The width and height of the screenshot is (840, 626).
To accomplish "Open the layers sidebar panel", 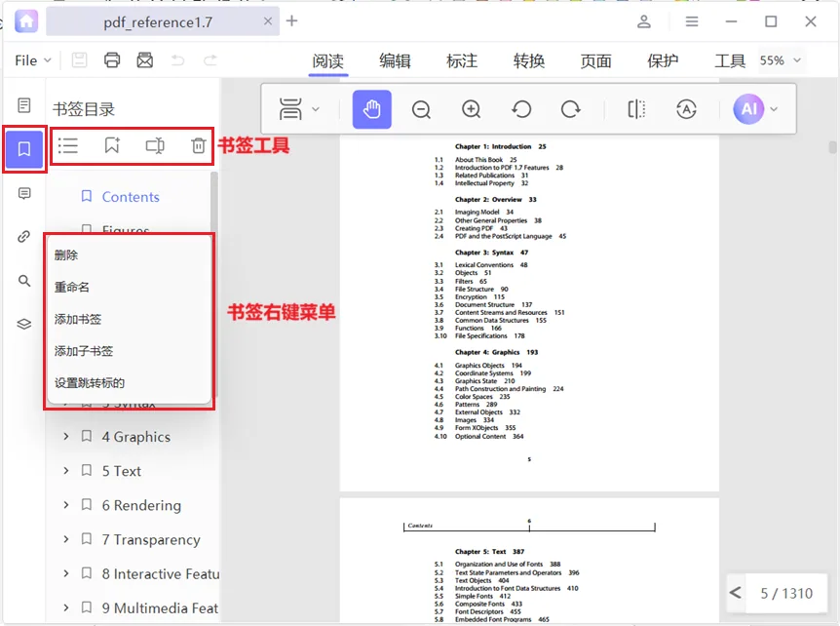I will [x=24, y=325].
